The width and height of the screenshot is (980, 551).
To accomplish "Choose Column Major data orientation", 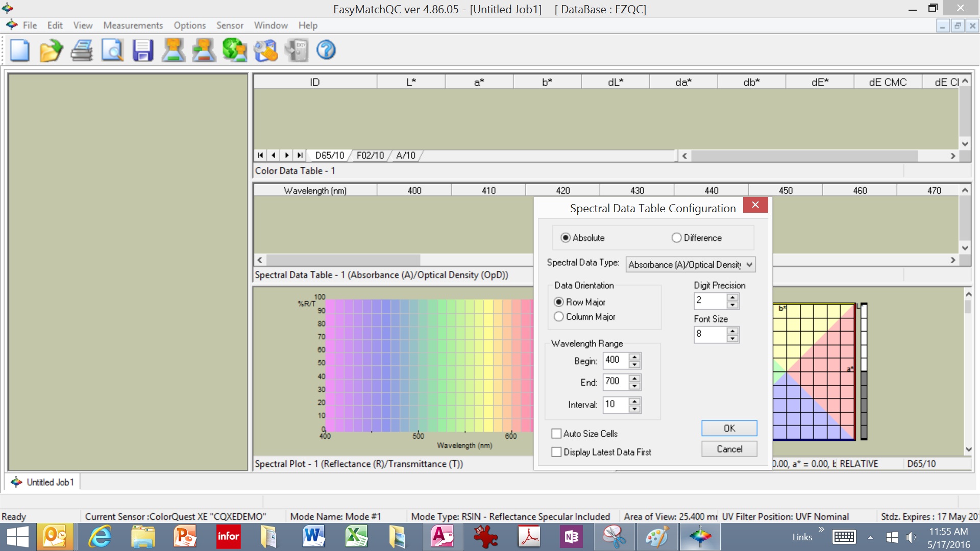I will point(559,317).
